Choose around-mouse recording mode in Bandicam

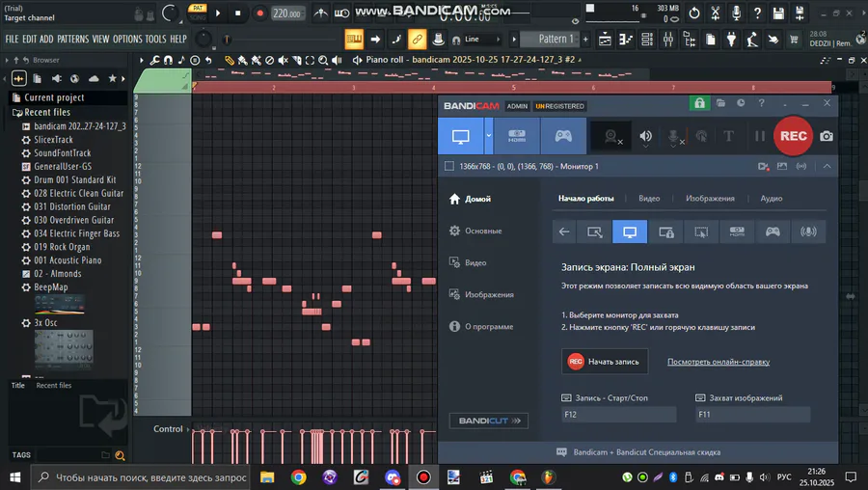[701, 232]
